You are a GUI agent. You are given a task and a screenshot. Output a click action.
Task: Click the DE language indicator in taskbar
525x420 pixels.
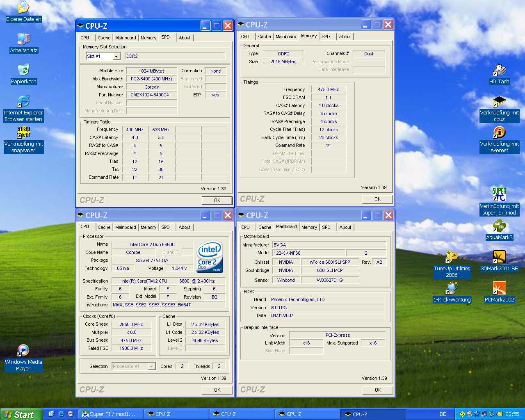pyautogui.click(x=443, y=414)
